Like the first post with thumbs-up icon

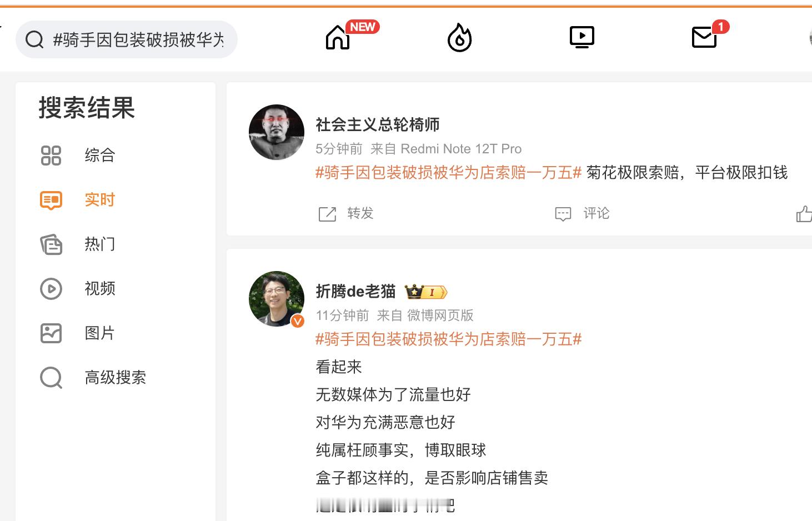point(804,214)
